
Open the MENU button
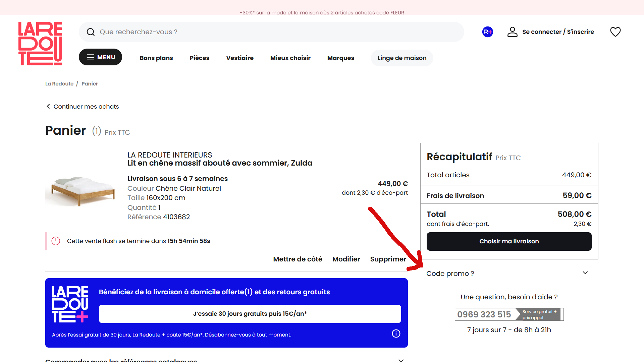pyautogui.click(x=100, y=57)
